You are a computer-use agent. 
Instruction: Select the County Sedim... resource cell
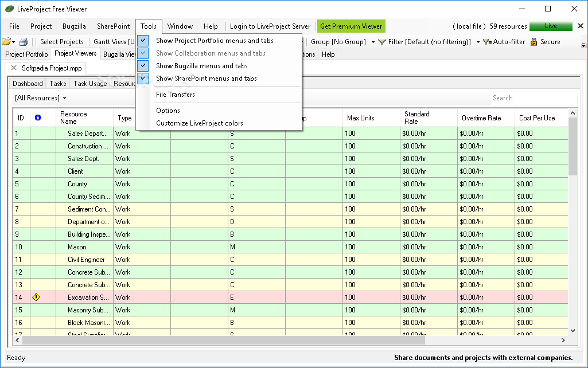pyautogui.click(x=84, y=197)
